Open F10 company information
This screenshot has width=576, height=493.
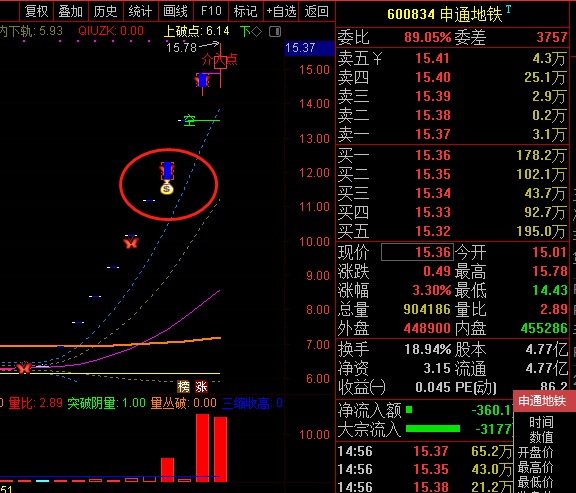tap(211, 11)
